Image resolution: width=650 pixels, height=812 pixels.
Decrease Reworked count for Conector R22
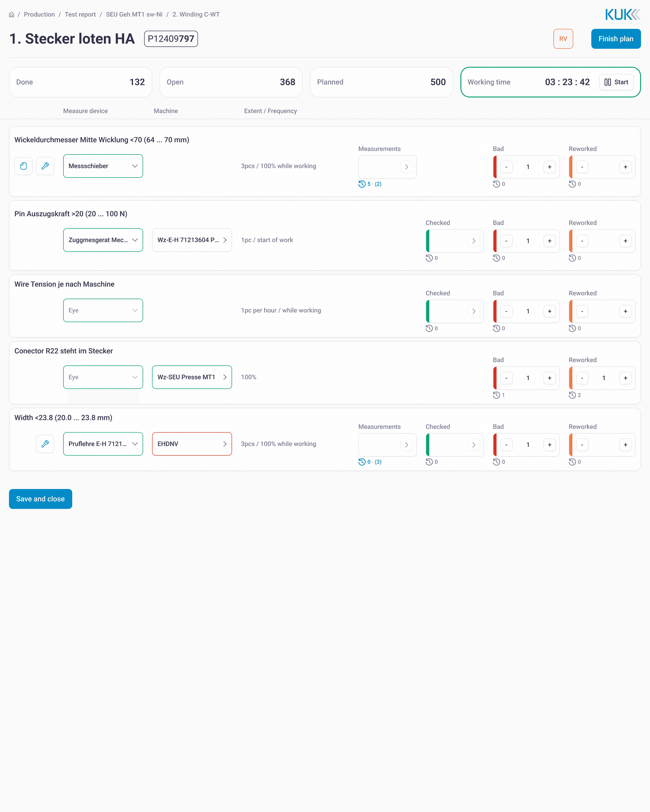point(582,378)
